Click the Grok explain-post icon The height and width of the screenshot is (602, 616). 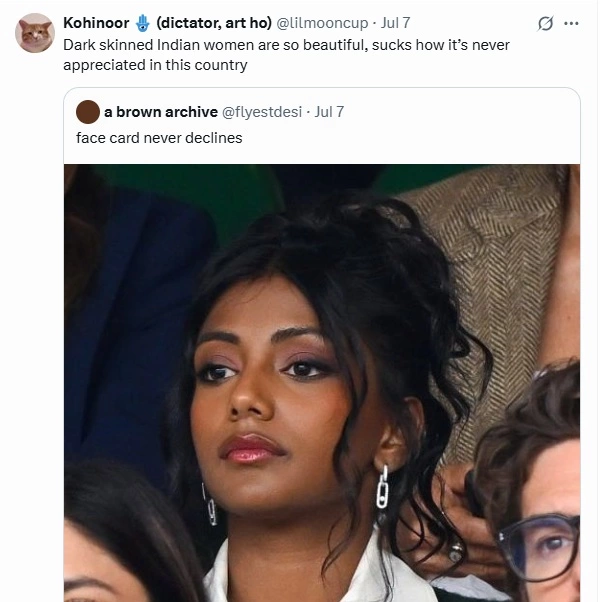[x=545, y=23]
